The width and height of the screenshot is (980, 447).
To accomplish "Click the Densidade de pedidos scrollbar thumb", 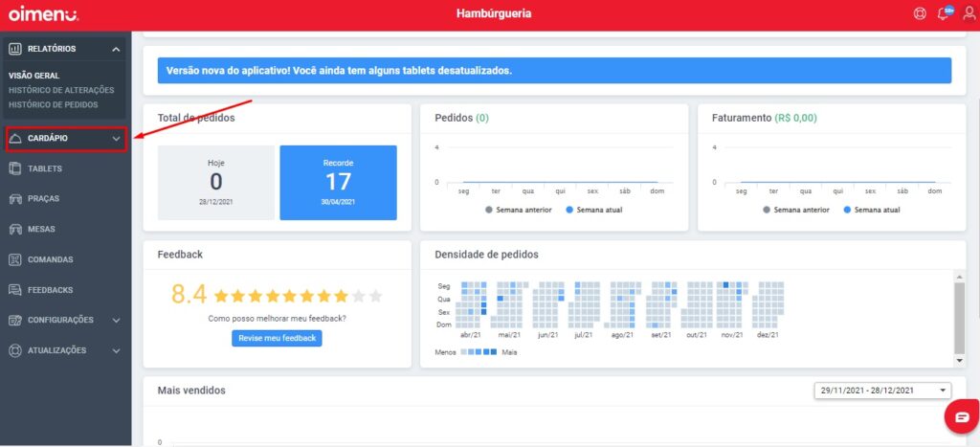I will click(x=960, y=318).
